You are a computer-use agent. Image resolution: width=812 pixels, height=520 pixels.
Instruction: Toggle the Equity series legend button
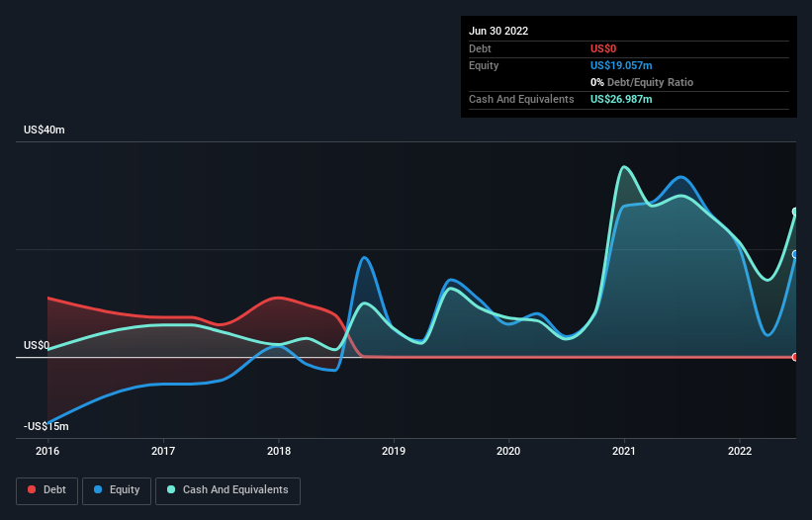point(117,490)
